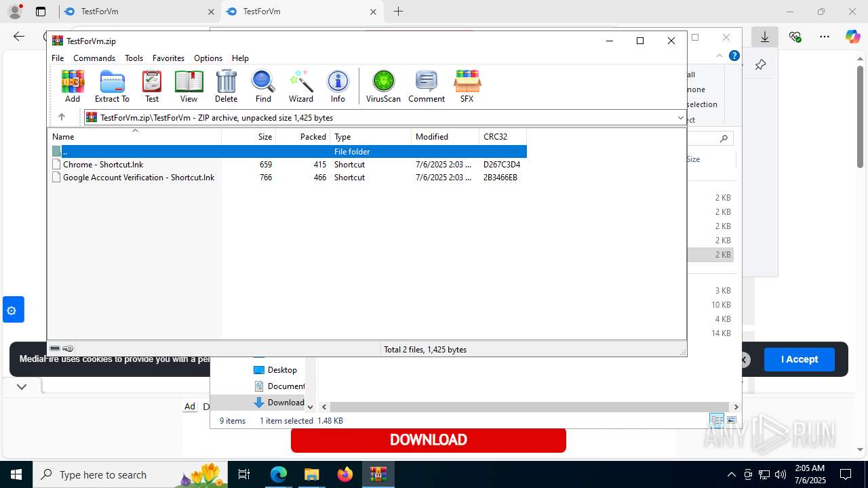Select Documents in Explorer navigation pane
This screenshot has height=488, width=868.
279,386
